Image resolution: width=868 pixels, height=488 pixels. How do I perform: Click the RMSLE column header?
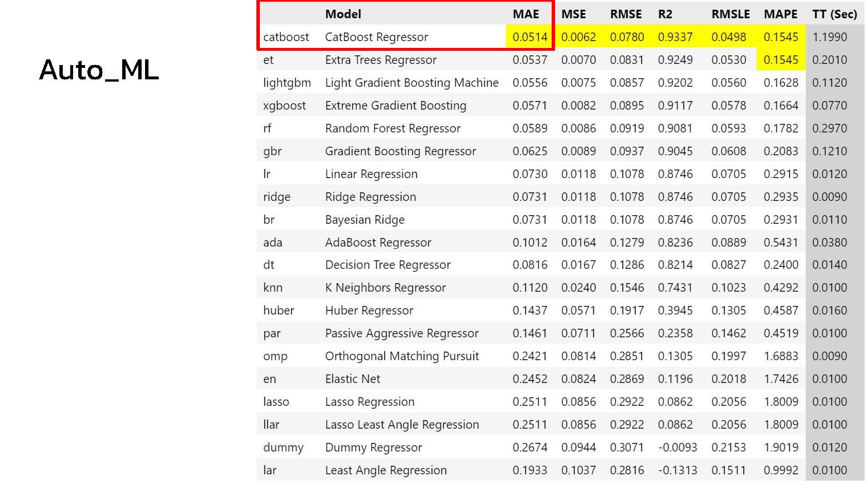(730, 14)
